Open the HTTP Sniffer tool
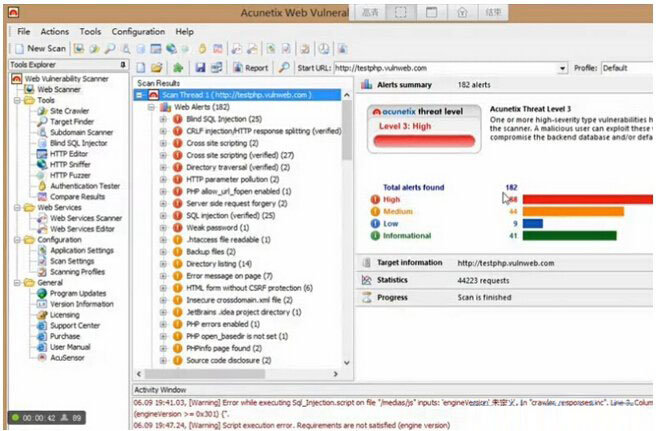This screenshot has width=658, height=431. [71, 164]
